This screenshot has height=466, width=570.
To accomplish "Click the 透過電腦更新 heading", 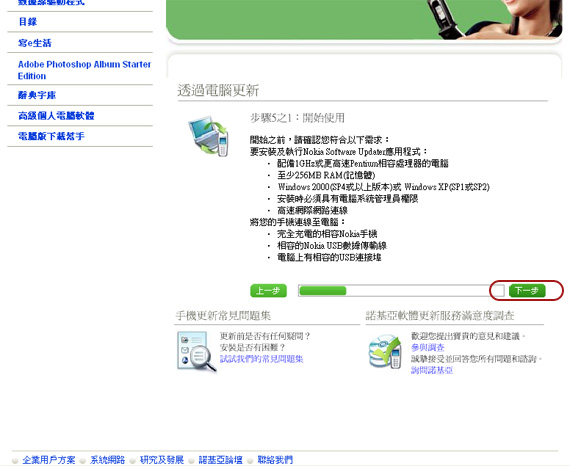I will [x=218, y=91].
